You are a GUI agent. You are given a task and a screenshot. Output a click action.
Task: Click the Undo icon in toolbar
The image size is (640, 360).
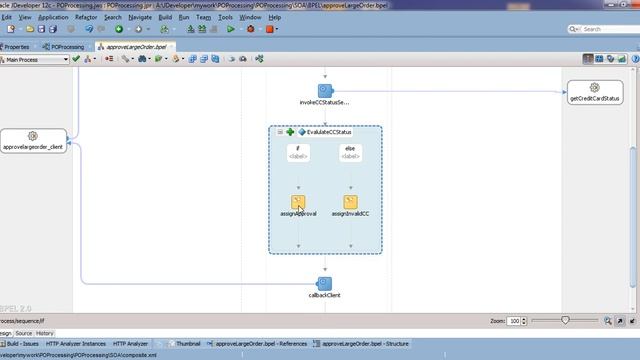89,29
